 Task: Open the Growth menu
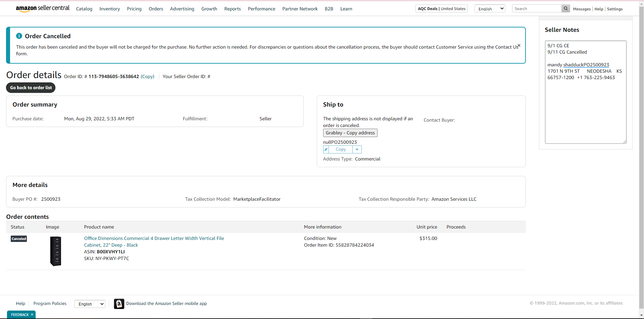pos(209,9)
